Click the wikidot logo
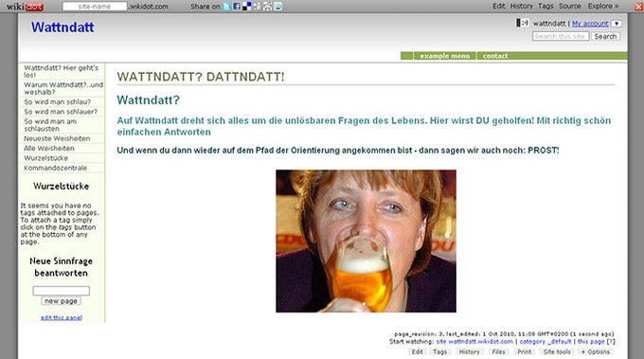 click(x=25, y=7)
